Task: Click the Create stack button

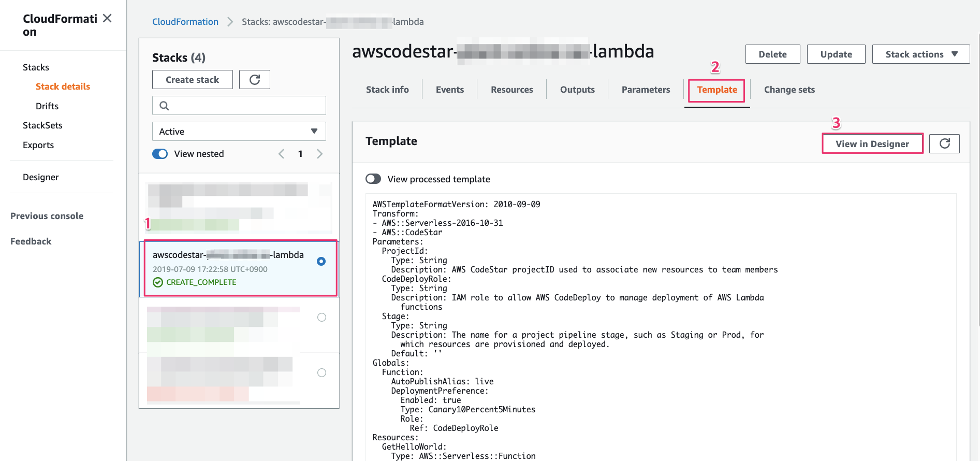Action: pyautogui.click(x=193, y=80)
